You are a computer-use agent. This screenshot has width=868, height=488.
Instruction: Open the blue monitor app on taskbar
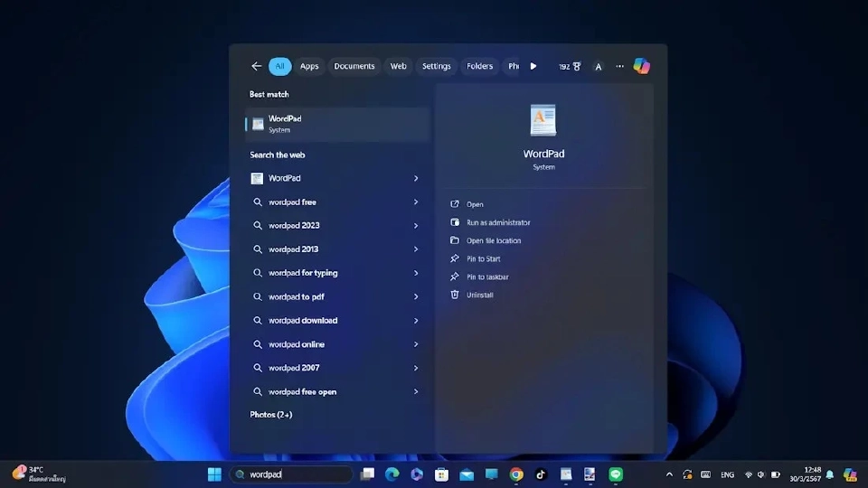pyautogui.click(x=492, y=474)
